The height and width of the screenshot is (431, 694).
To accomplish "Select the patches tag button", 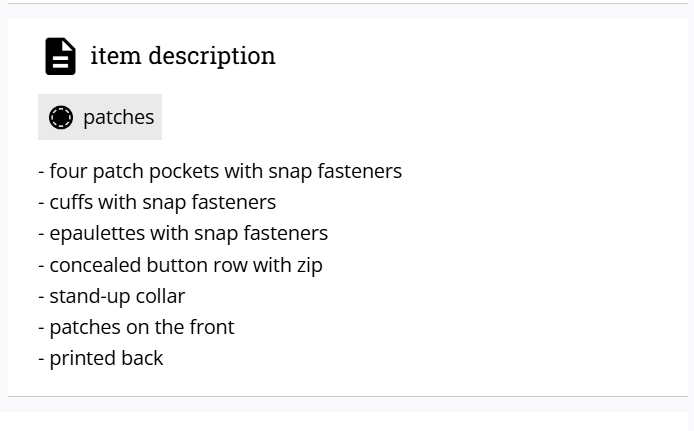I will point(100,117).
